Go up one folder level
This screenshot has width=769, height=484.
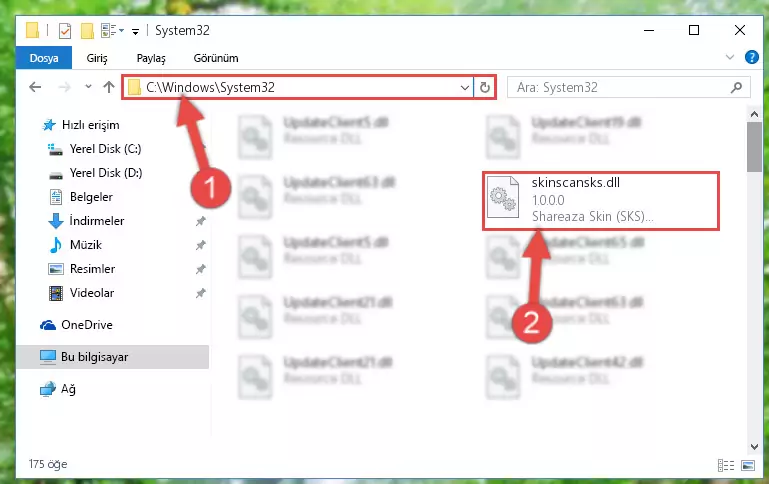108,87
